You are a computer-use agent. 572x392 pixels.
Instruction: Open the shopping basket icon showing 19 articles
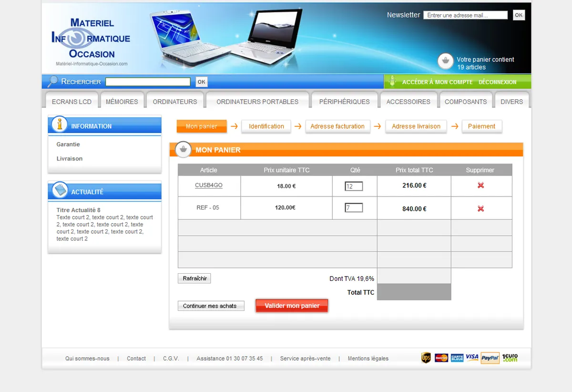(445, 61)
